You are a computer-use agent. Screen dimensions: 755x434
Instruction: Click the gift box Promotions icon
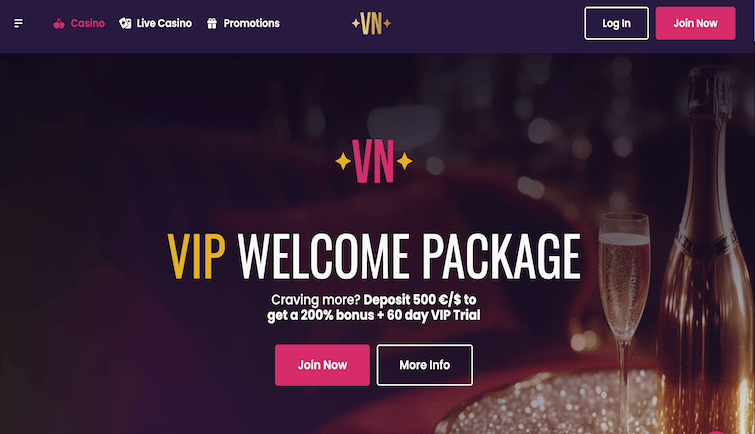212,23
